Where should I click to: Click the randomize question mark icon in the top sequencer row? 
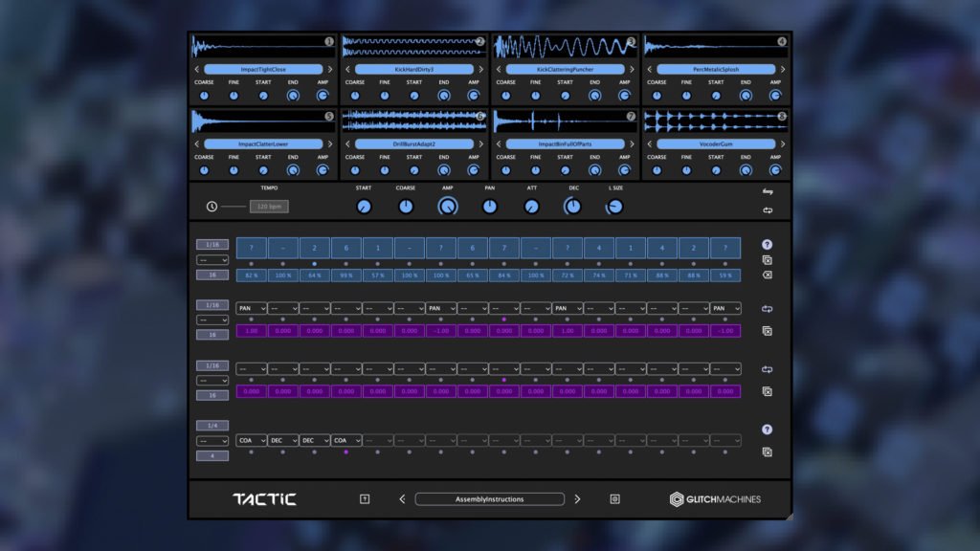point(767,245)
